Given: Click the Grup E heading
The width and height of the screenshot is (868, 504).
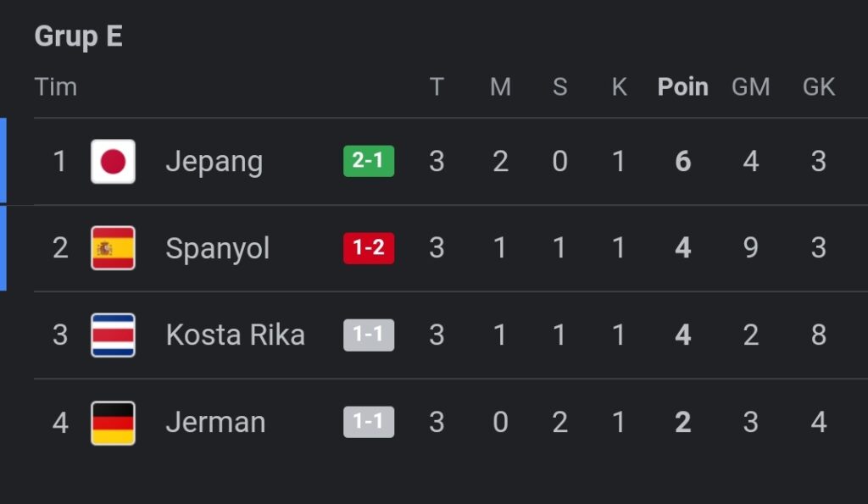Looking at the screenshot, I should [78, 36].
